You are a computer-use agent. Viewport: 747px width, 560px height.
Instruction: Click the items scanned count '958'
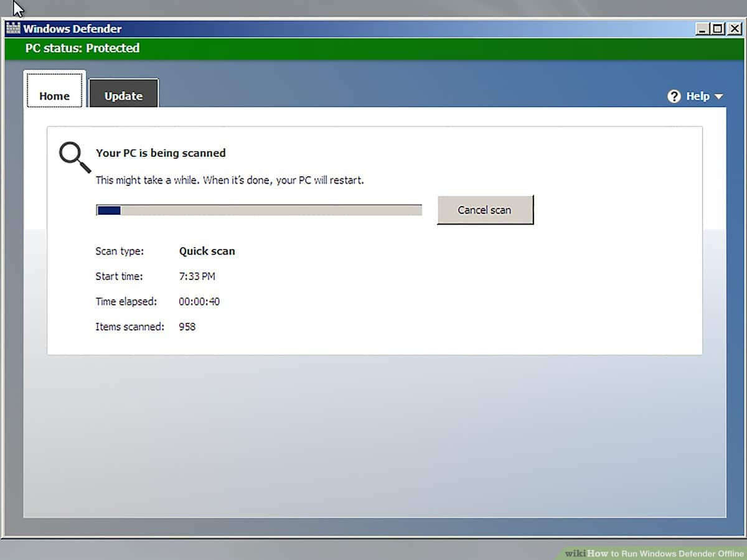[187, 327]
